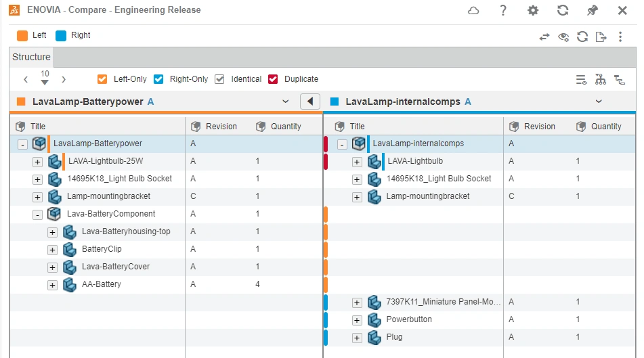Viewport: 644px width, 358px height.
Task: Go to next page arrow
Action: (64, 79)
